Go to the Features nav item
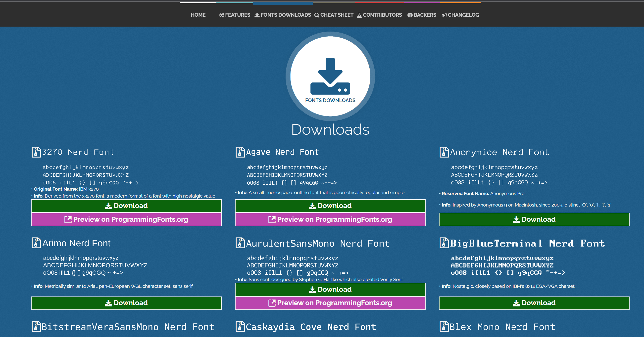Screen dimensions: 644x337 (235, 15)
